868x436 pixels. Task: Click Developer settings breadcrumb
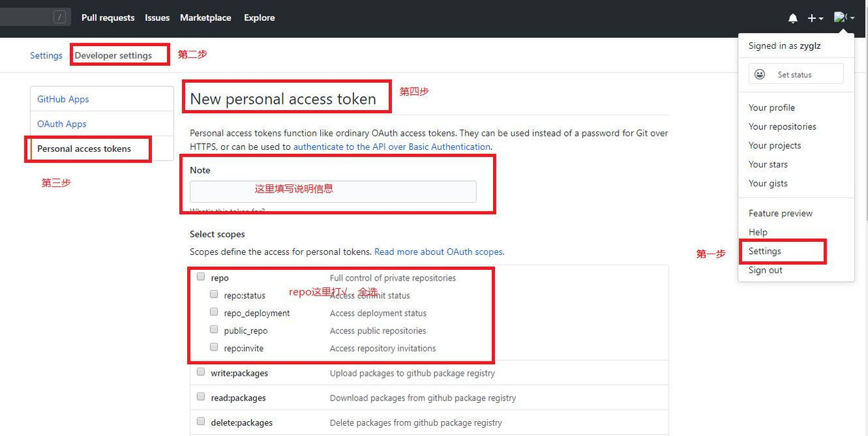[x=113, y=56]
